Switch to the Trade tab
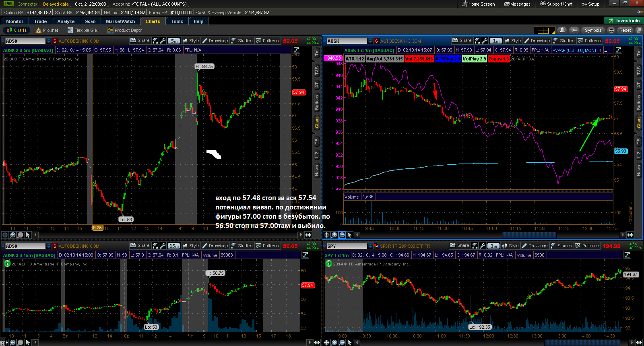Viewport: 644px width, 346px height. click(40, 21)
